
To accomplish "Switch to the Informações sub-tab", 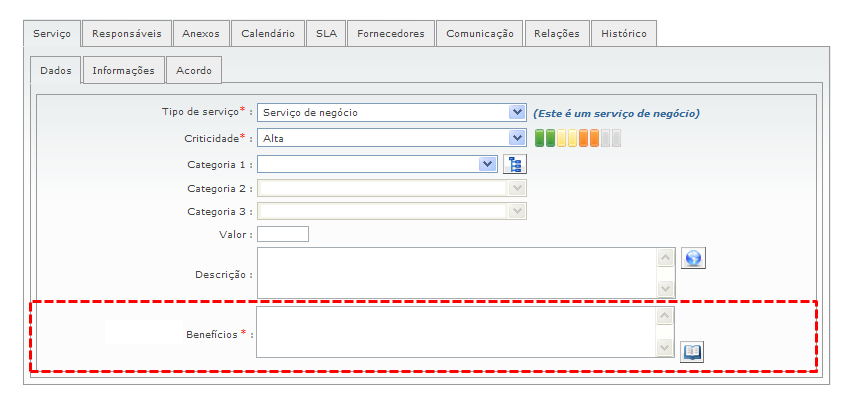I will [124, 70].
